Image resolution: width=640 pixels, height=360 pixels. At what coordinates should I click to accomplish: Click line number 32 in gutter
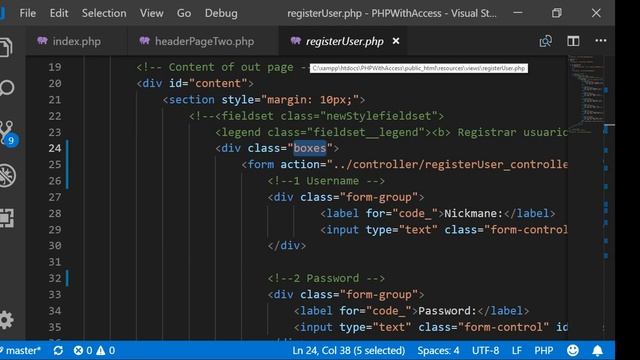(55, 278)
